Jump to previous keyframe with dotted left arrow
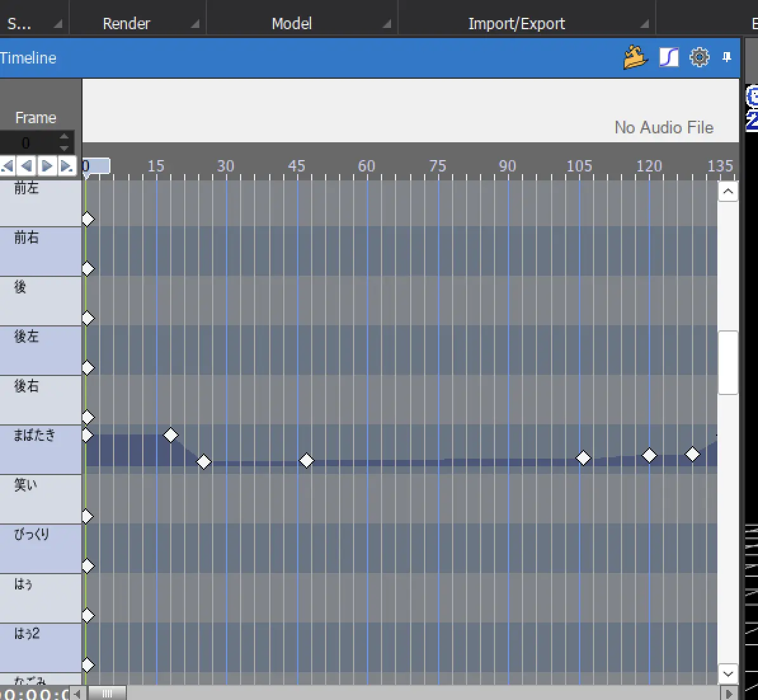The height and width of the screenshot is (700, 758). coord(7,166)
